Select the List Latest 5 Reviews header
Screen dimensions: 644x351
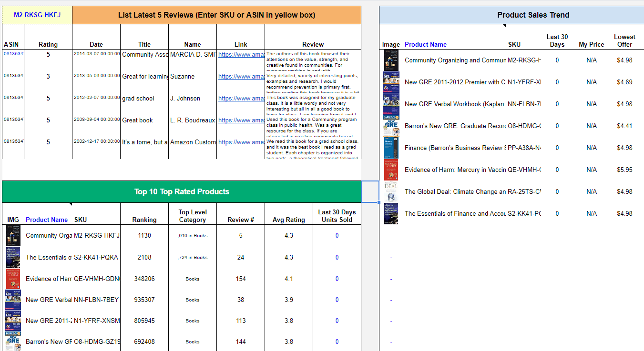[x=216, y=15]
